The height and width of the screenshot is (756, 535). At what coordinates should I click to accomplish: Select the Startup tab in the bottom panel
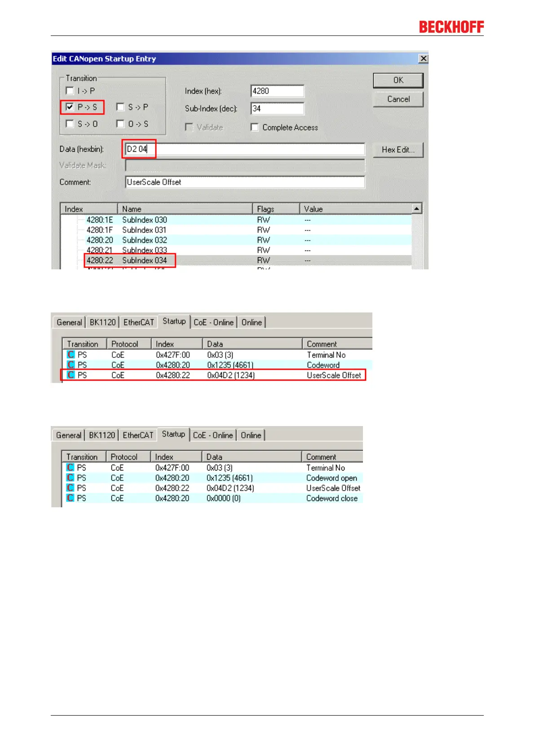tap(173, 434)
